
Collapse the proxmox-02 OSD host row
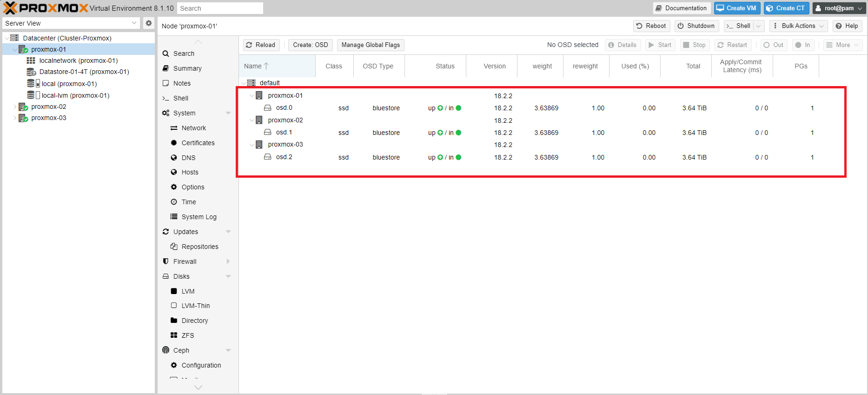pyautogui.click(x=252, y=121)
